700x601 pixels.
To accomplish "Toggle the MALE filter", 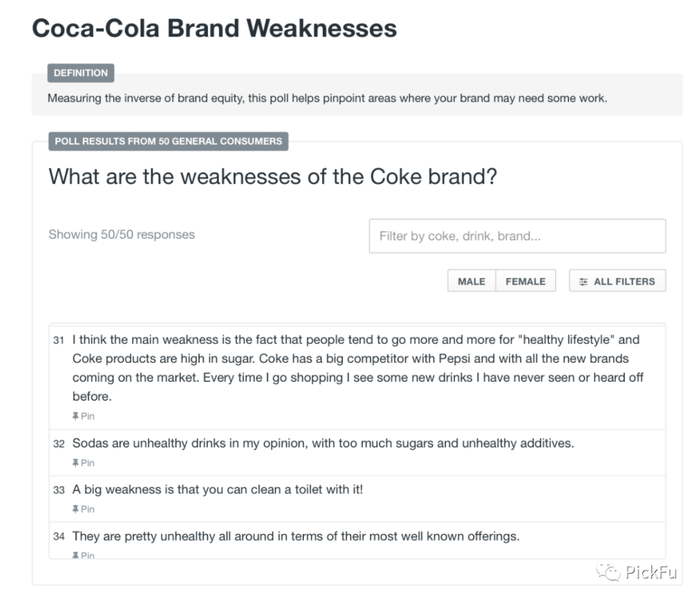I will click(471, 281).
